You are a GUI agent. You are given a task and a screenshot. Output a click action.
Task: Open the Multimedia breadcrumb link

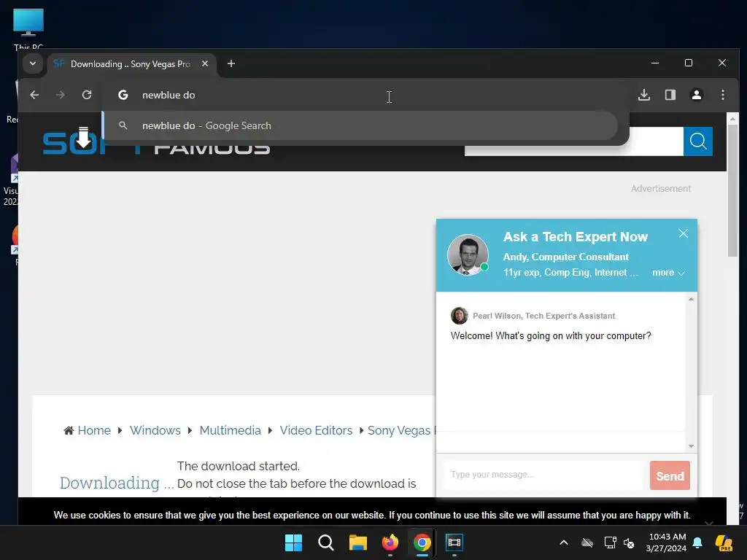click(230, 430)
